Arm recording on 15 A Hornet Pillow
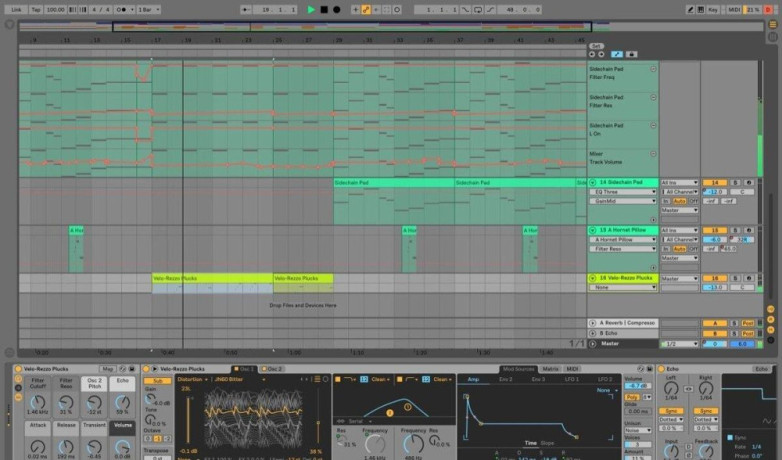 pos(748,230)
